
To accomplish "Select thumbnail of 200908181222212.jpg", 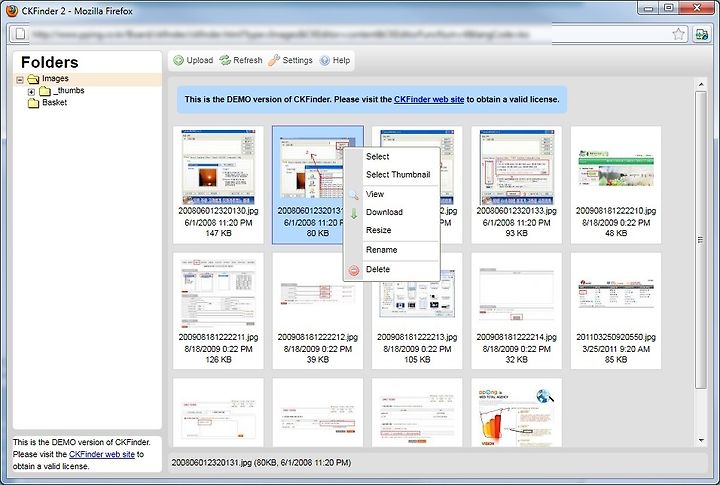I will [318, 293].
